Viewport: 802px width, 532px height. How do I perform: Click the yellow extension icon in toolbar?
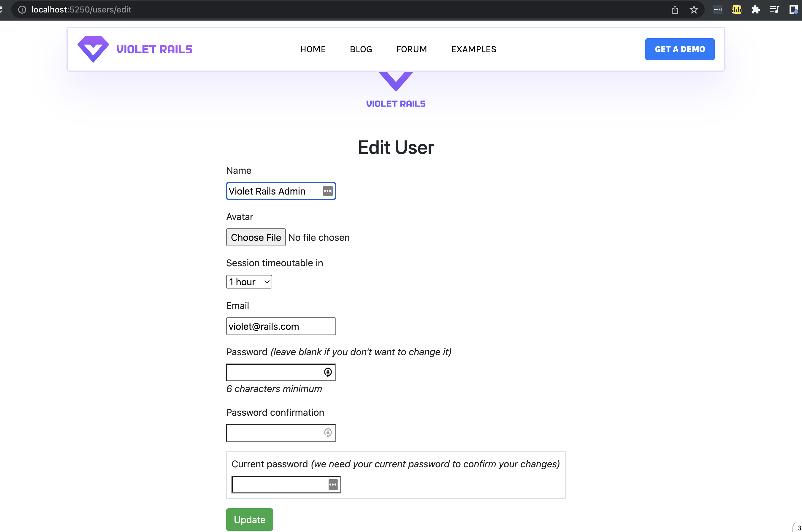(x=736, y=9)
